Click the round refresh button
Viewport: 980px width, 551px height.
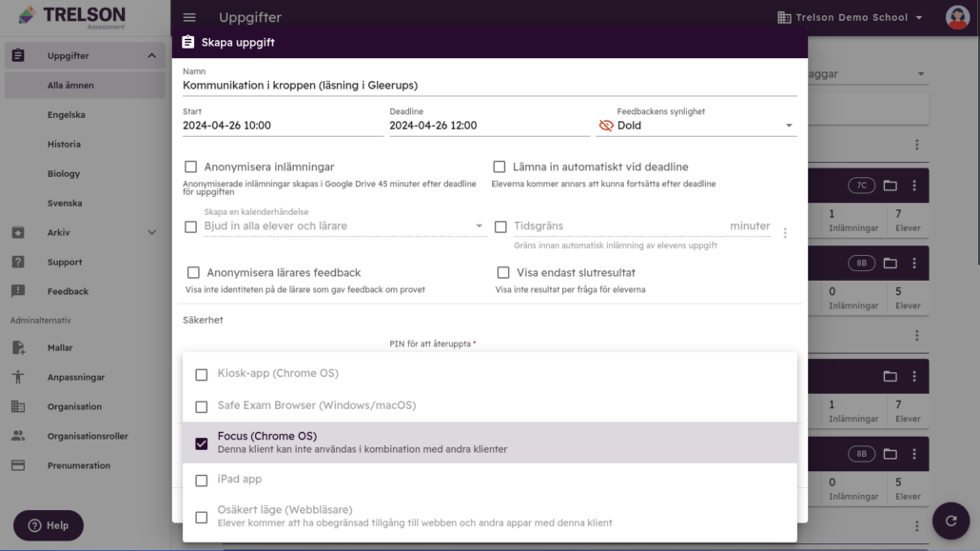(x=950, y=520)
